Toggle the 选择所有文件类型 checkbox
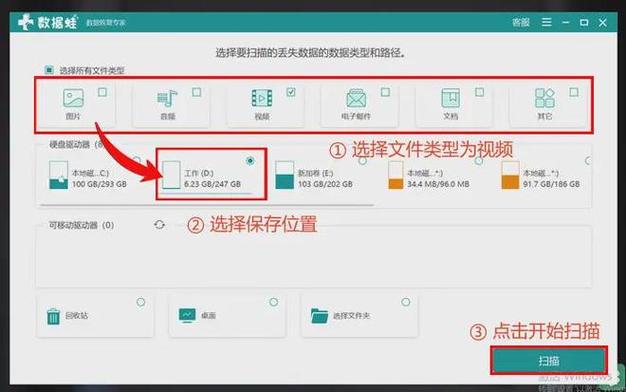Screen dimensions: 626x392 tap(49, 70)
